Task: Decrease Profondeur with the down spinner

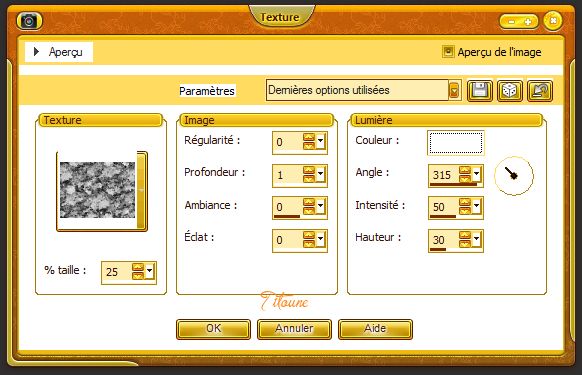Action: (x=309, y=179)
